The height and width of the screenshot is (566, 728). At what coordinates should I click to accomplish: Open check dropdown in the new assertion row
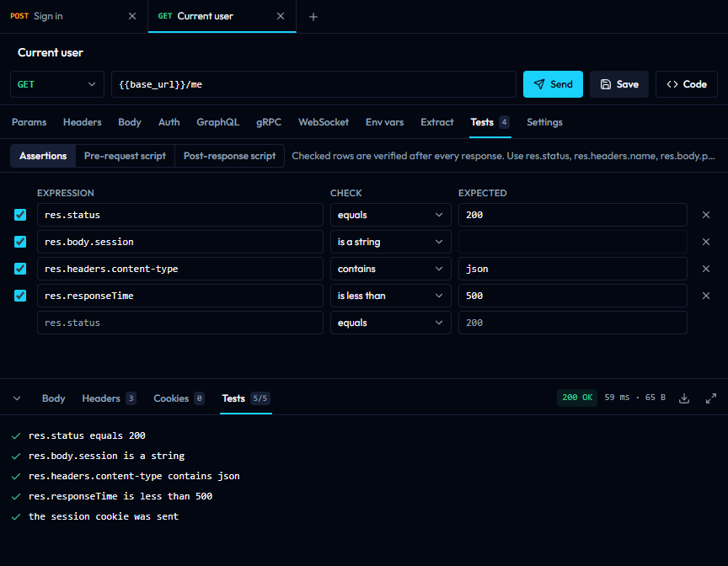click(390, 323)
